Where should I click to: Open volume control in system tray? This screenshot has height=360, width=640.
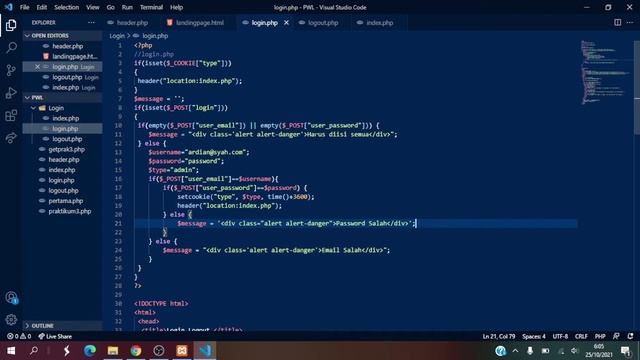pos(574,351)
